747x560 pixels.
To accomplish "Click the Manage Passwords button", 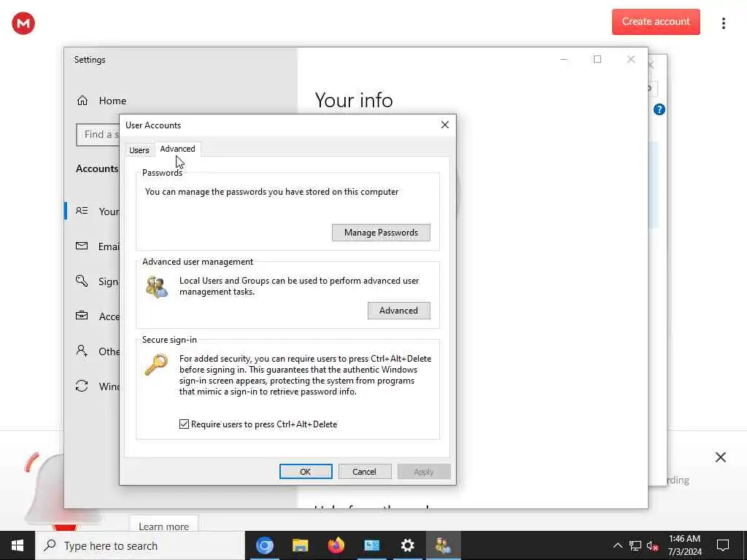I will 381,233.
